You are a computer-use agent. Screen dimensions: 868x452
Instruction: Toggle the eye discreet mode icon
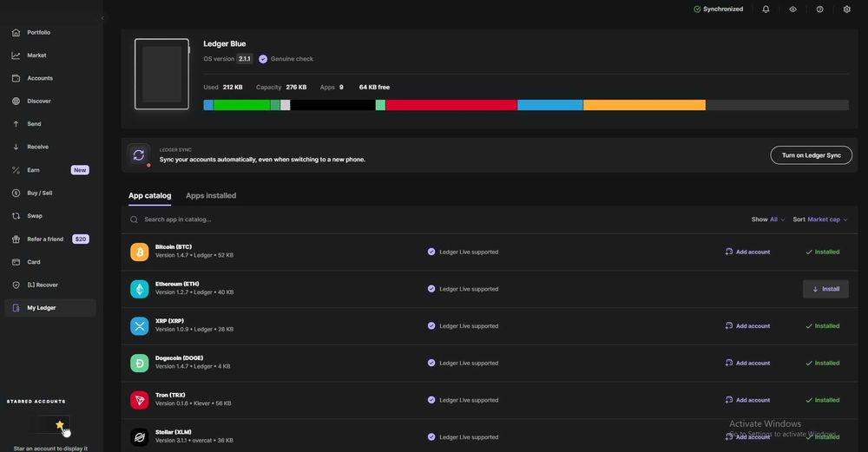click(792, 10)
